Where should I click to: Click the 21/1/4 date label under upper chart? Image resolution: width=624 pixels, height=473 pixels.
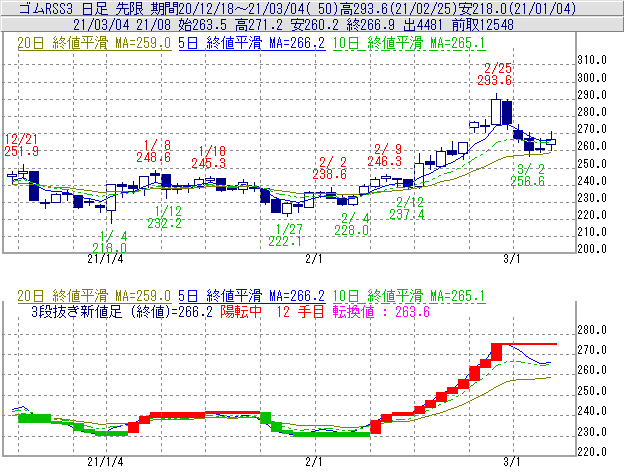click(x=105, y=259)
